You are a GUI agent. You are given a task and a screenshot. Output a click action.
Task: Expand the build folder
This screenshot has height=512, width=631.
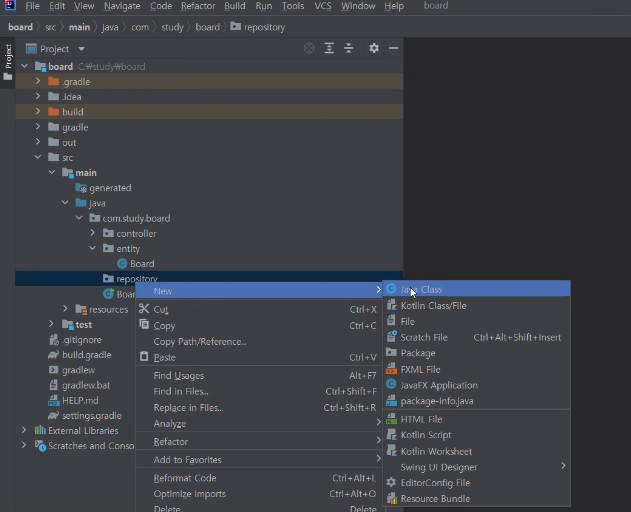click(x=38, y=111)
